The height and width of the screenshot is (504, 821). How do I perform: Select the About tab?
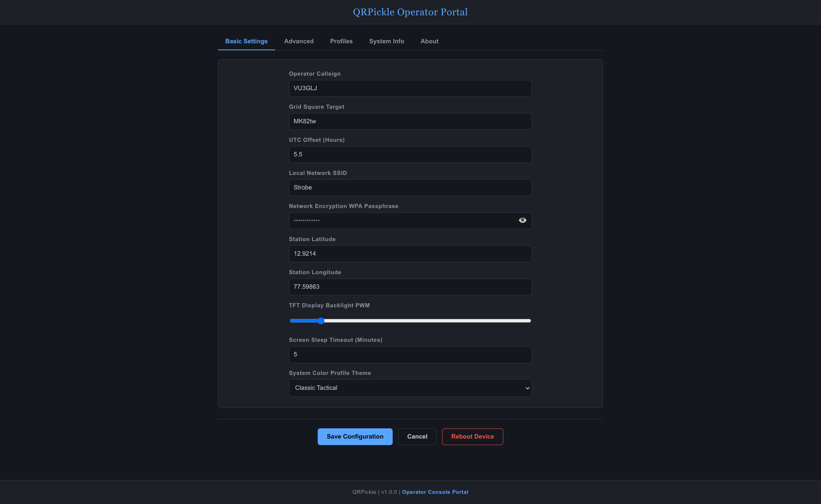[x=429, y=41]
